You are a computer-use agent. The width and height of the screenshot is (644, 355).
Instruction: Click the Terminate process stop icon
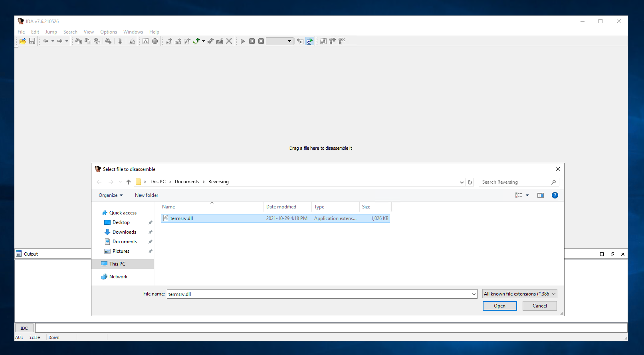click(261, 41)
